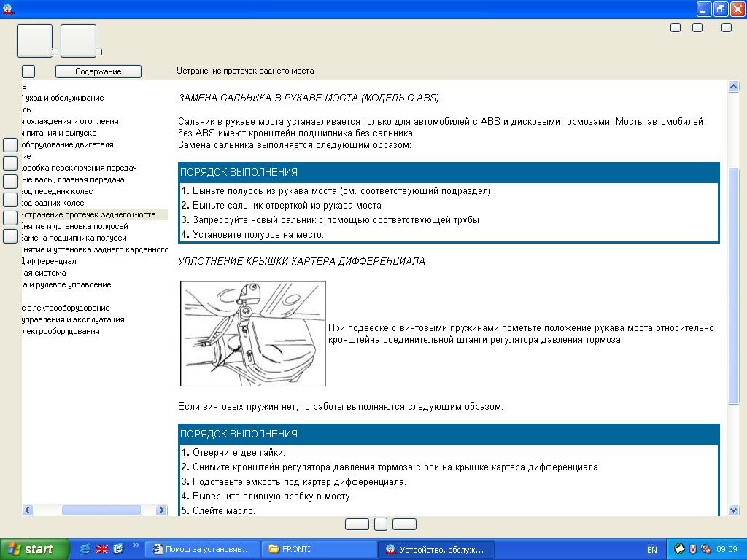Click the differential cover illustration
Viewport: 747px width, 560px height.
click(252, 333)
